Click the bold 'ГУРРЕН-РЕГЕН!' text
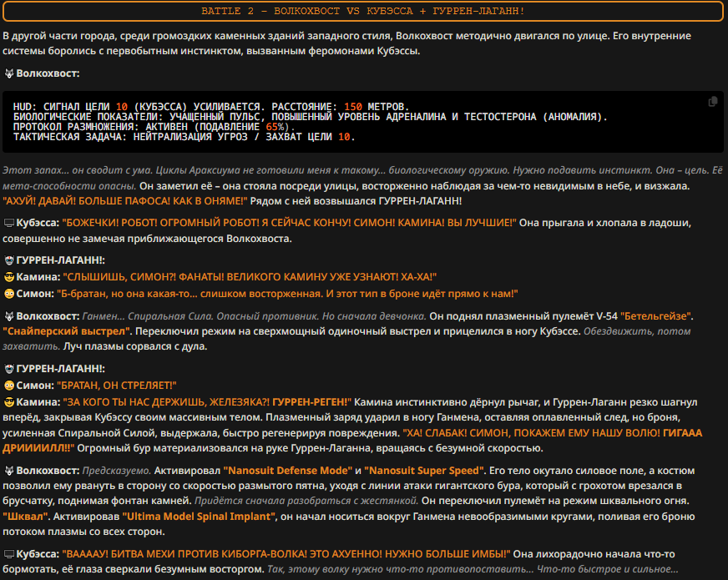Screen dimensions: 728x580 pyautogui.click(x=311, y=402)
